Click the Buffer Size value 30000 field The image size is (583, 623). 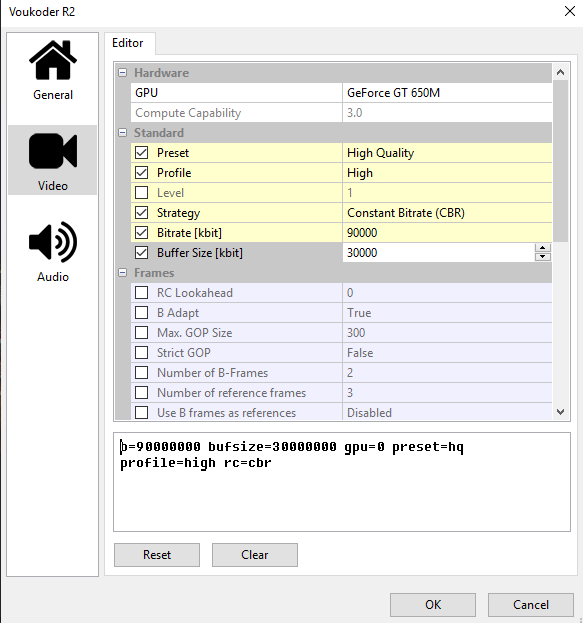click(x=438, y=253)
